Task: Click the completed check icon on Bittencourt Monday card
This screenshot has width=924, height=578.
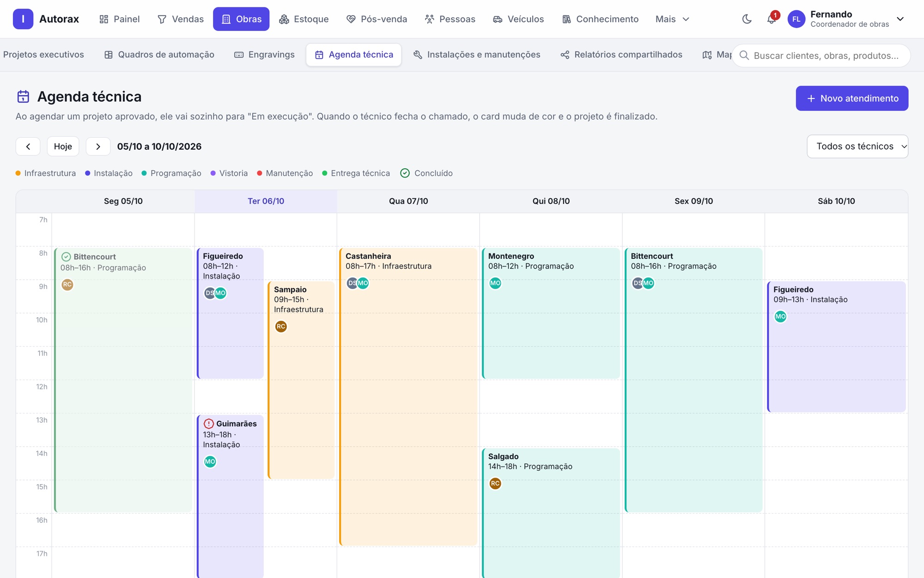Action: click(x=66, y=257)
